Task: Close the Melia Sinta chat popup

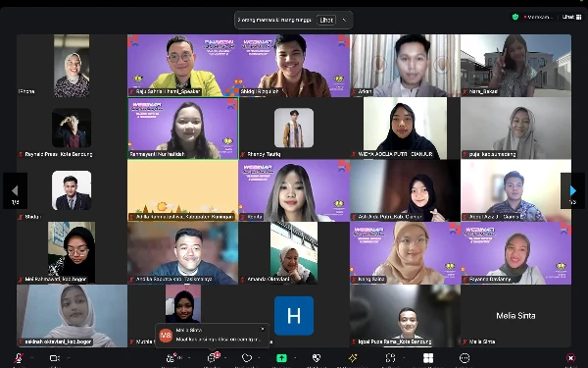Action: [x=263, y=329]
